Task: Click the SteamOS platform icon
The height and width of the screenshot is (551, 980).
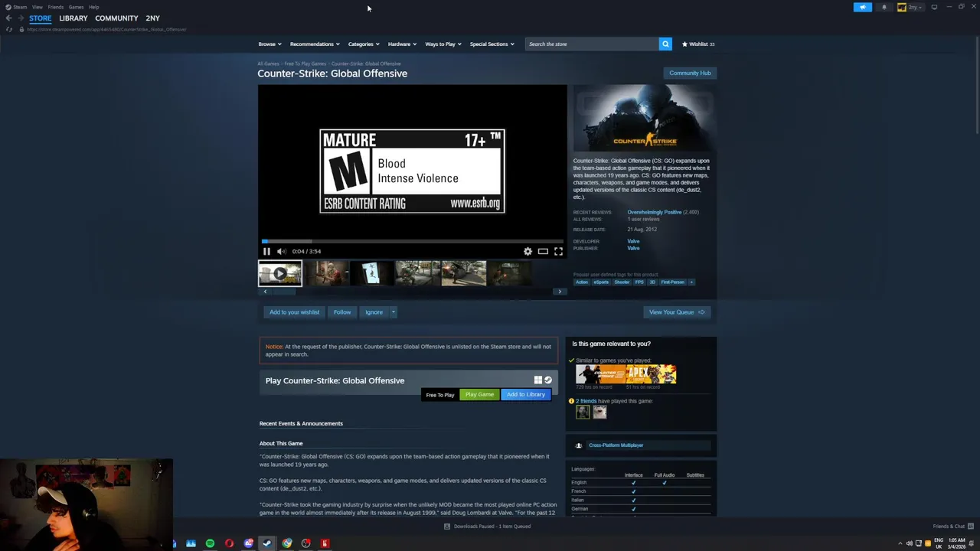Action: 548,380
